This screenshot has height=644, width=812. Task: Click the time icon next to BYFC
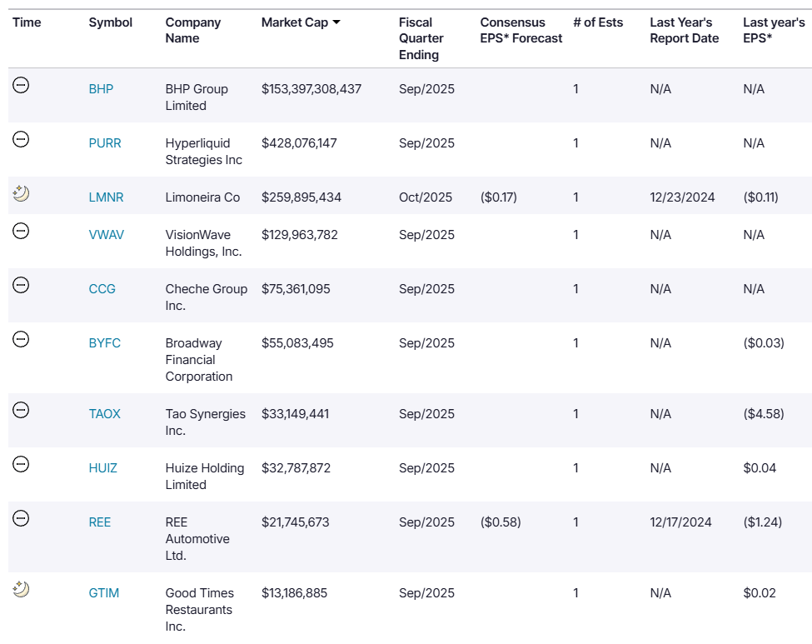21,339
